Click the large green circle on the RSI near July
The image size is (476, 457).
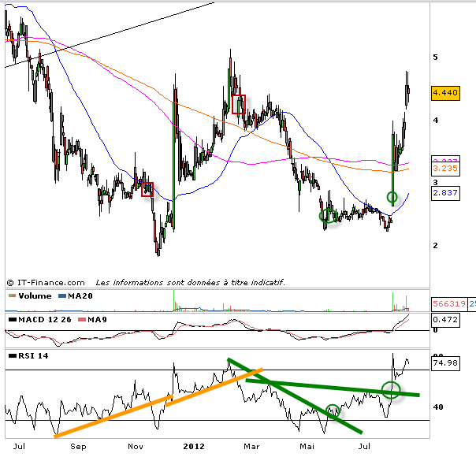[x=391, y=388]
